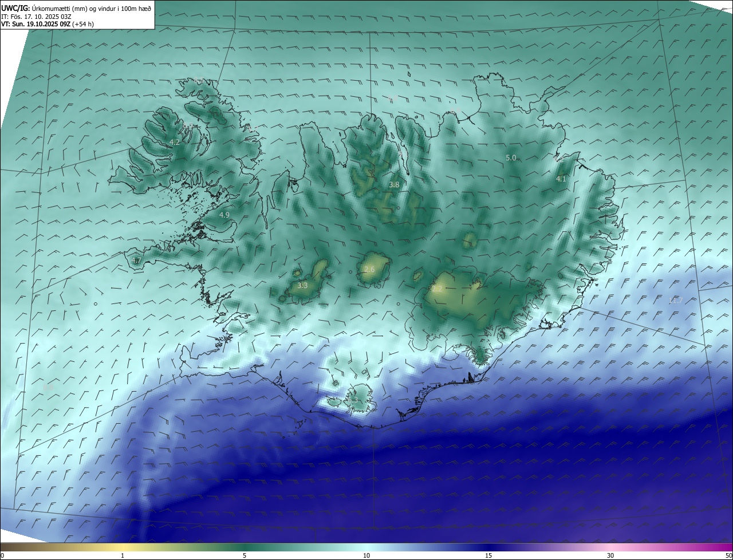Click the 5.0 value label in northeast Iceland
Image resolution: width=733 pixels, height=560 pixels.
point(511,157)
